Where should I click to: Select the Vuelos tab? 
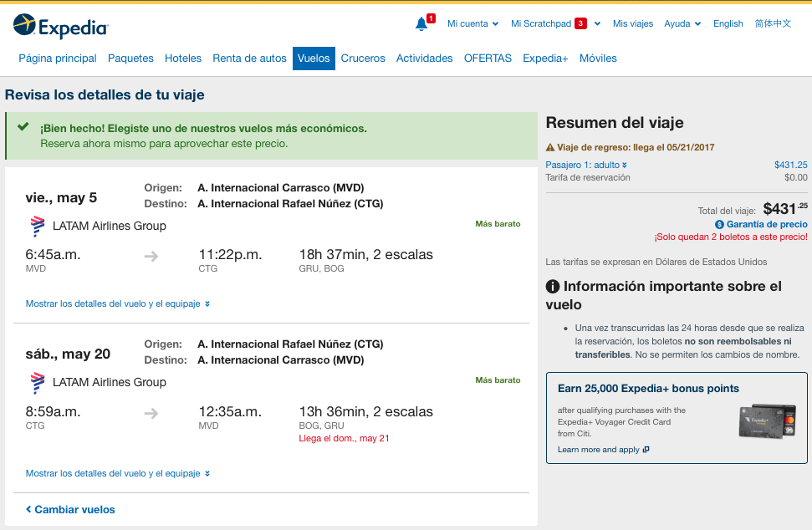coord(314,59)
